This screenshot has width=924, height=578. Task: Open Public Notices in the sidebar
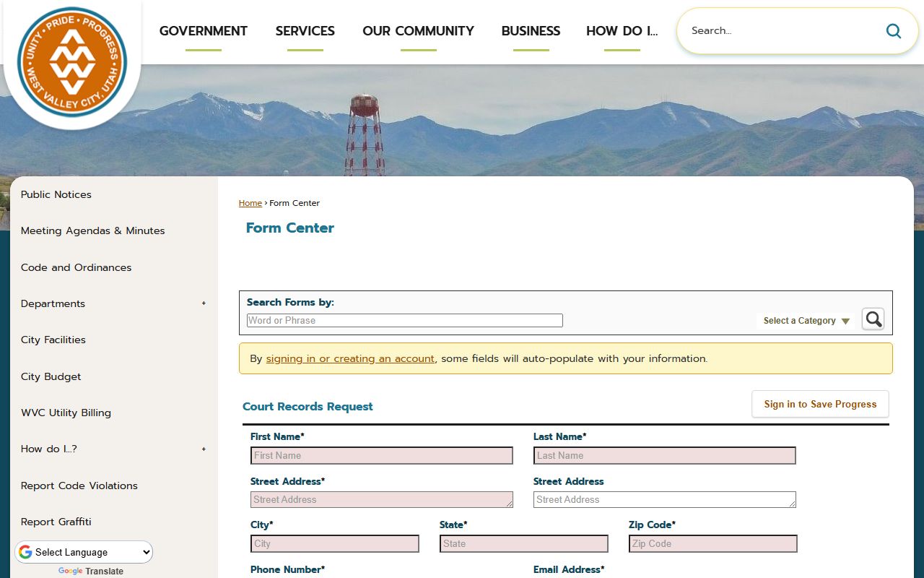56,194
